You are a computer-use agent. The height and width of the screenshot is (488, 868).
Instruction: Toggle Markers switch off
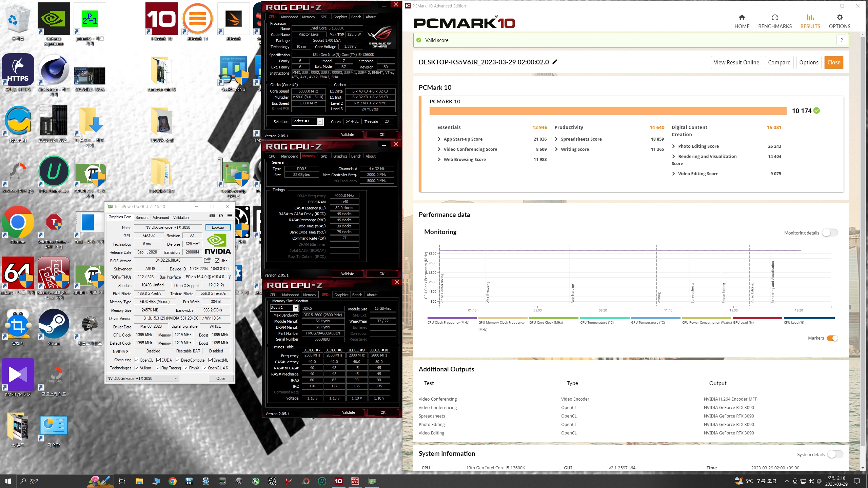(x=832, y=338)
